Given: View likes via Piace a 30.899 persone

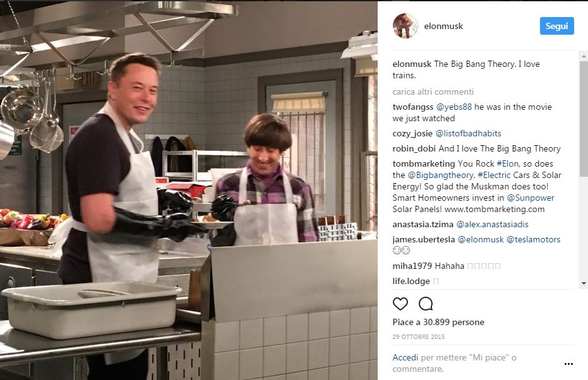Looking at the screenshot, I should [x=438, y=323].
